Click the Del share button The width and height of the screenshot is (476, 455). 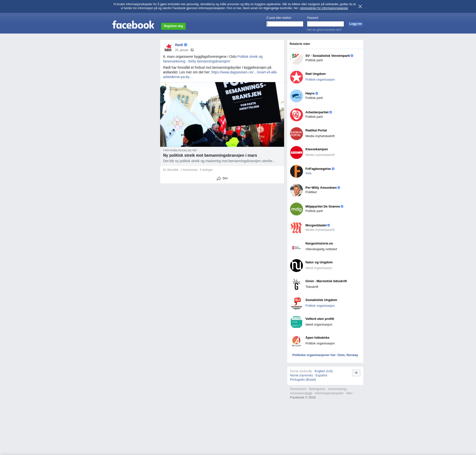(x=222, y=178)
